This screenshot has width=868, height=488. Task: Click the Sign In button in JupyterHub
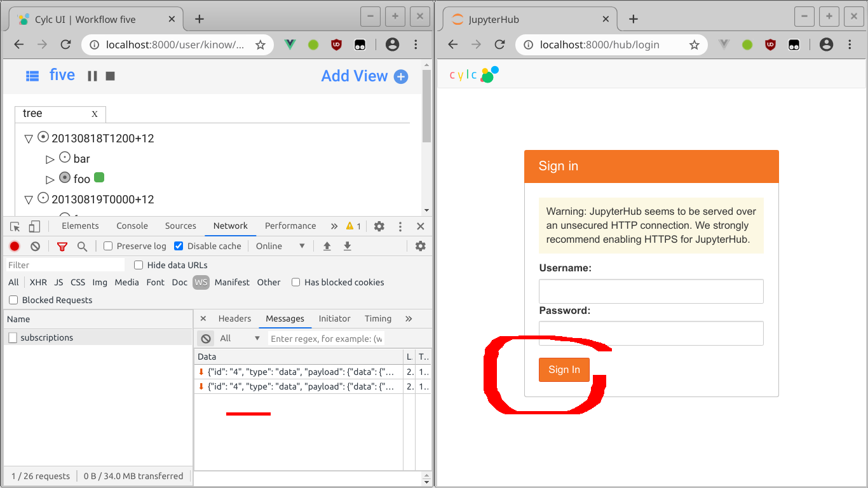coord(564,370)
